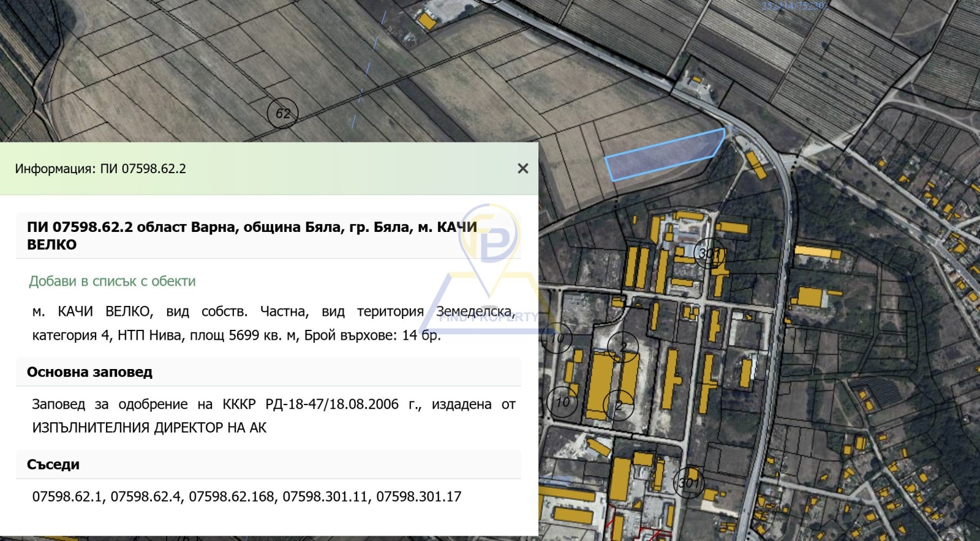Screen dimensions: 980x541
Task: Close the ПИ 07598.62.2 information panel
Action: (x=522, y=168)
